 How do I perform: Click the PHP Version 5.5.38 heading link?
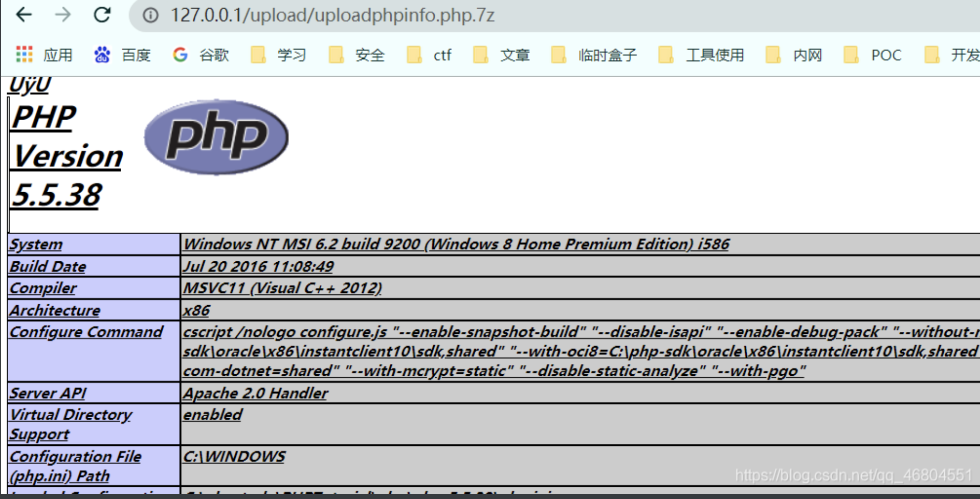tap(67, 156)
